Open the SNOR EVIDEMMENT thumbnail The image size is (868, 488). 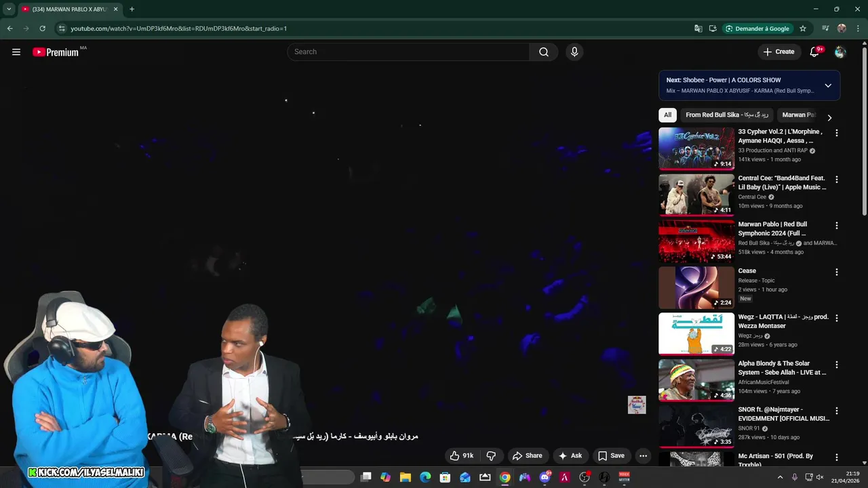pos(696,426)
